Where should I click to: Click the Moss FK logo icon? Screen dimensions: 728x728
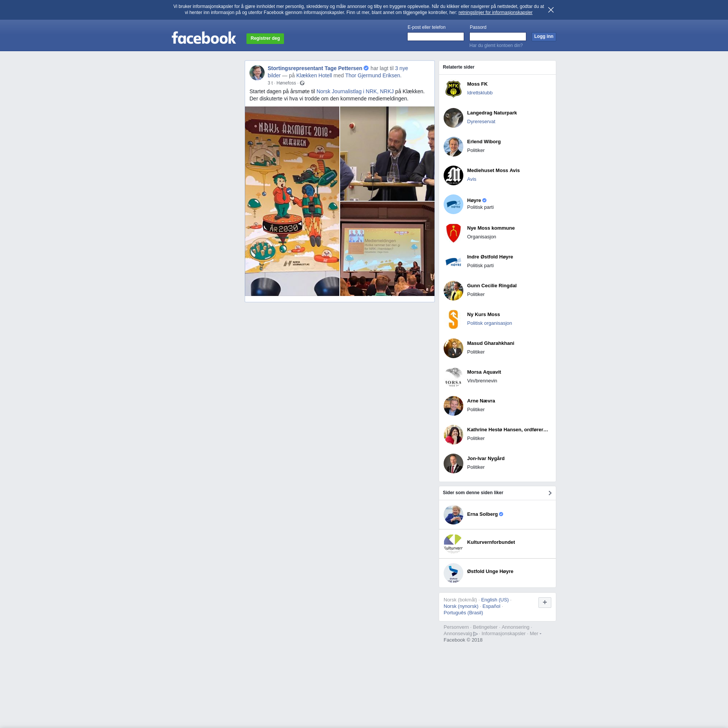click(x=453, y=89)
